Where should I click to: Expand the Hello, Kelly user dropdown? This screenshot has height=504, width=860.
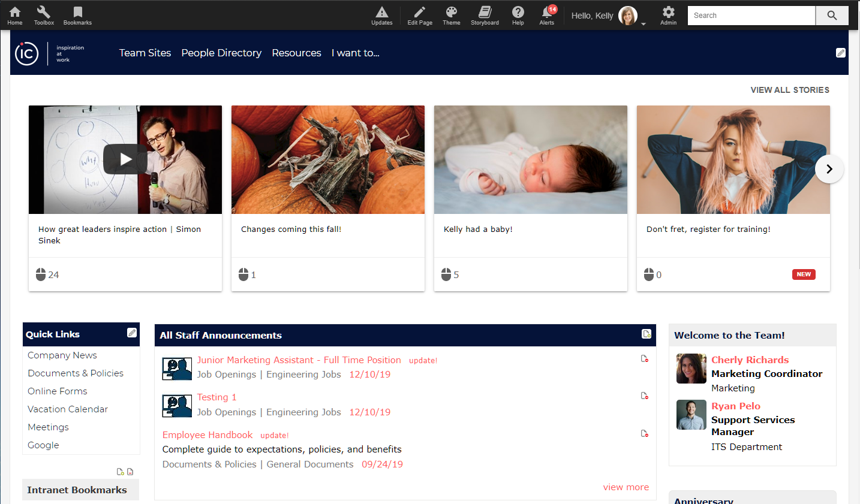point(644,24)
